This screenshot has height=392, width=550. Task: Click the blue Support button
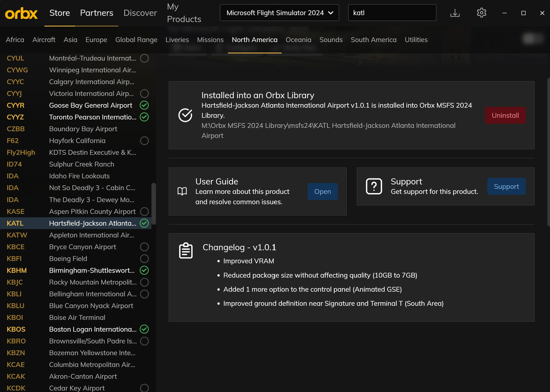506,187
